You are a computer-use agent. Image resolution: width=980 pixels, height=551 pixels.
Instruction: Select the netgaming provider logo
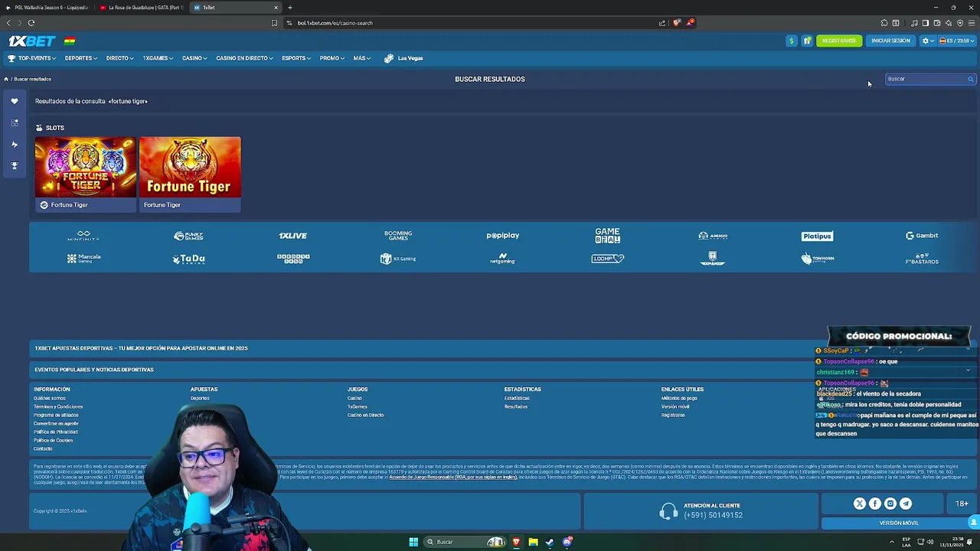503,259
